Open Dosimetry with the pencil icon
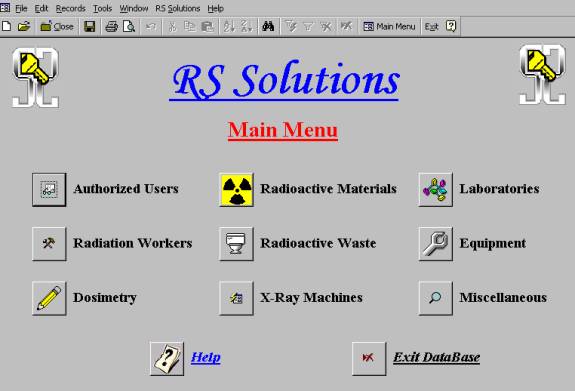This screenshot has height=391, width=575. tap(49, 298)
